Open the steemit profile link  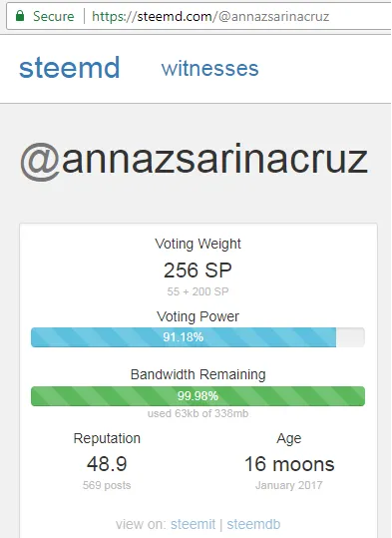(194, 524)
